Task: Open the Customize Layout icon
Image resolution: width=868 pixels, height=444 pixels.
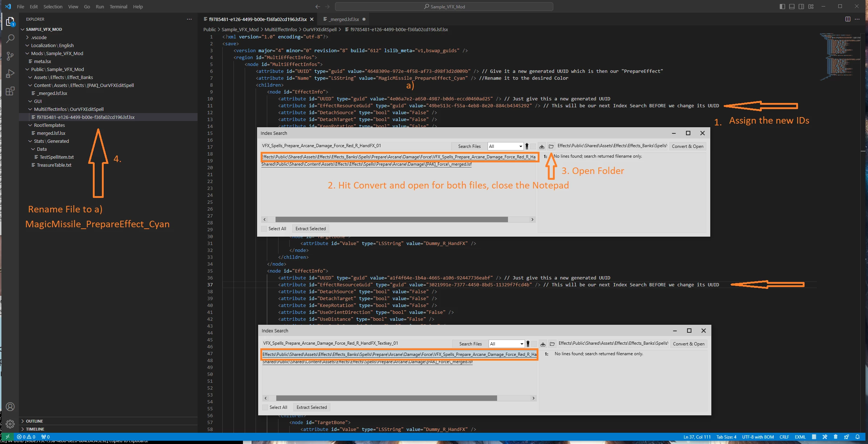Action: [811, 7]
